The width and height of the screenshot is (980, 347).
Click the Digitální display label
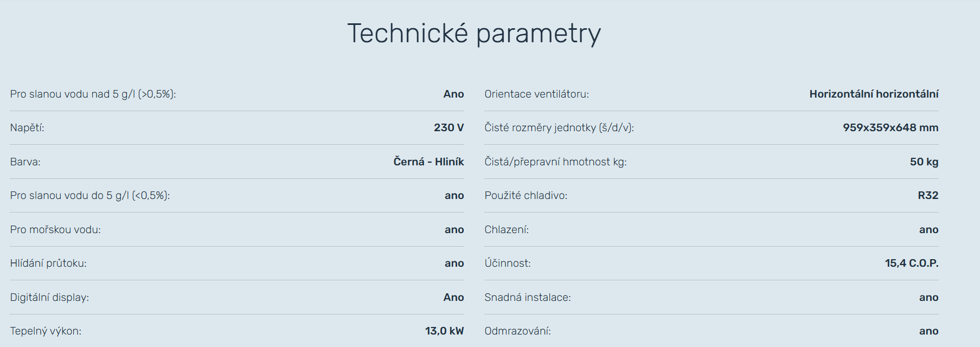(49, 298)
